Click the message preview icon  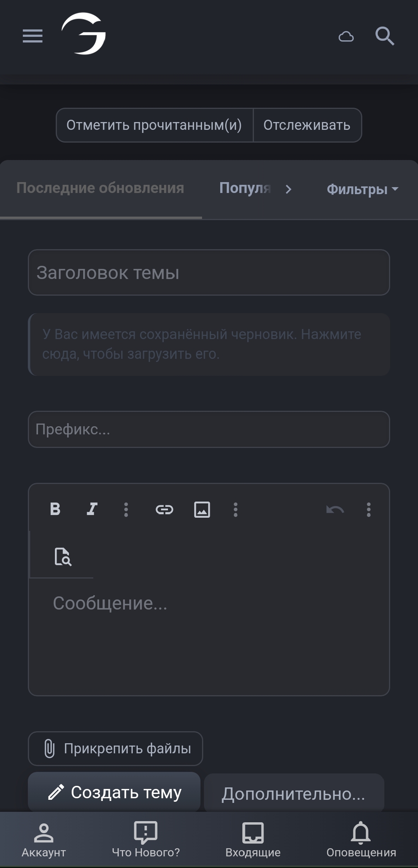click(x=63, y=557)
